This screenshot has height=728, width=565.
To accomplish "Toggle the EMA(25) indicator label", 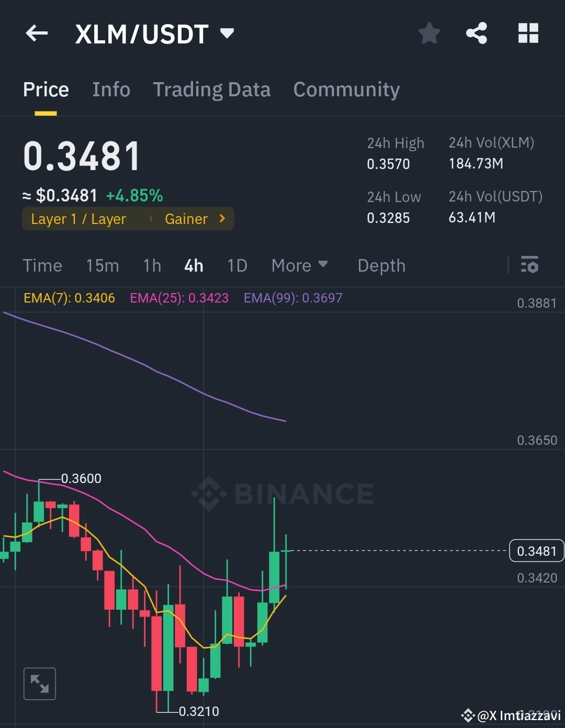I will pyautogui.click(x=179, y=298).
